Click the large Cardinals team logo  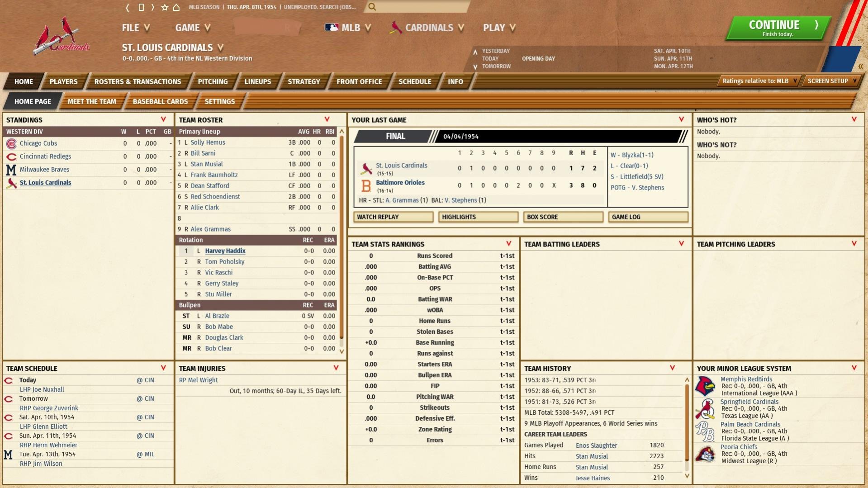(61, 36)
